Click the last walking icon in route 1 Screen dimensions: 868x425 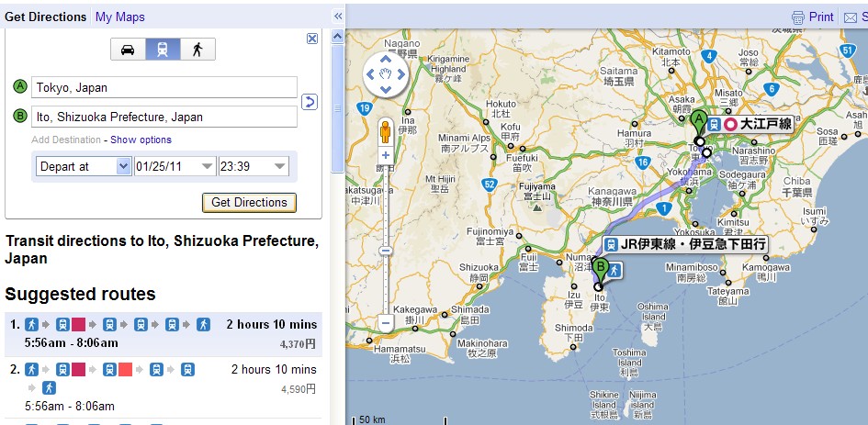[203, 324]
